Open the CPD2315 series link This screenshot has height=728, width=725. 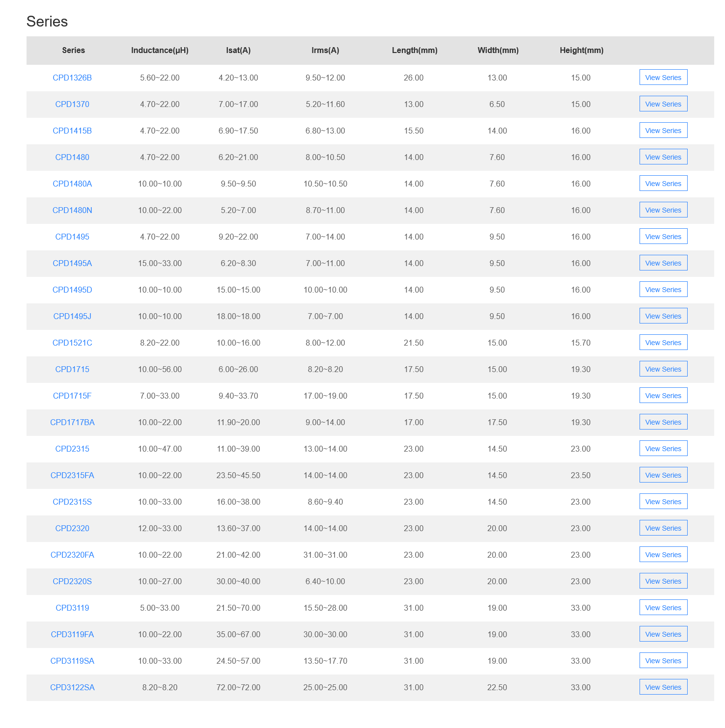tap(72, 449)
